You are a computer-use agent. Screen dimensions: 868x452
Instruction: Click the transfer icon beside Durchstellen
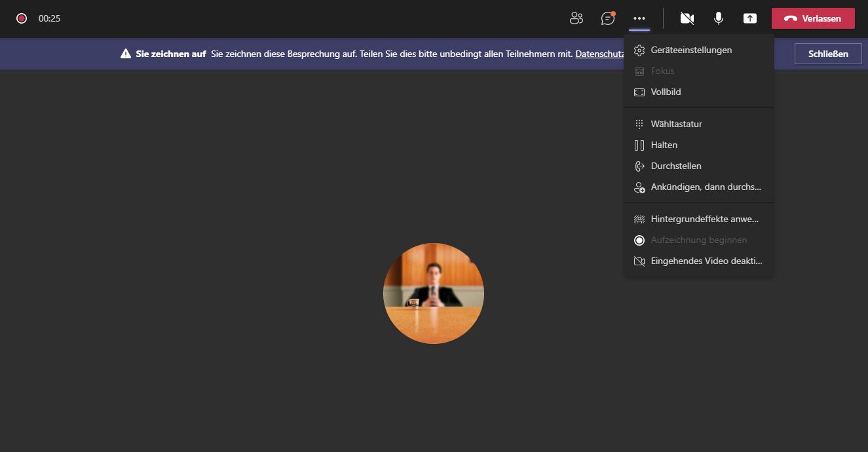pos(639,166)
